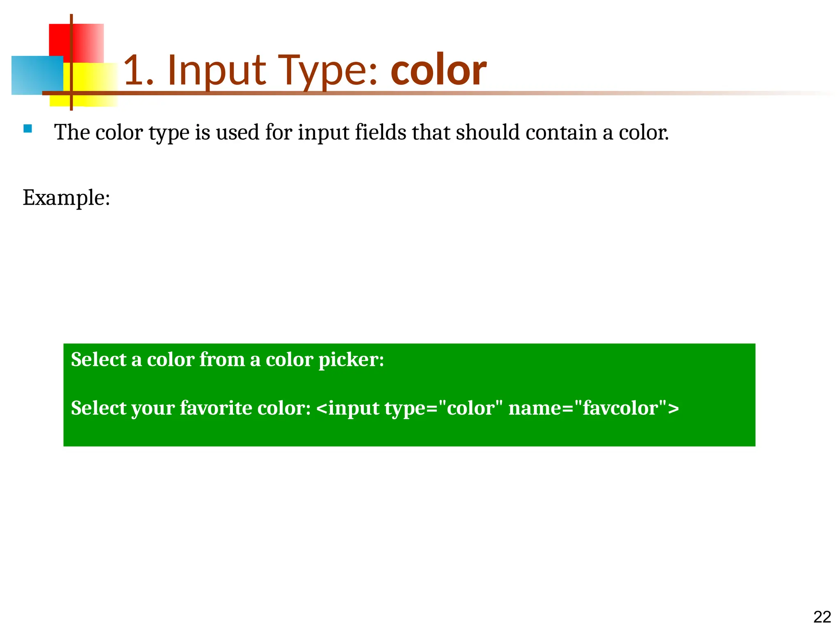
Task: Click the slide number 22
Action: [822, 617]
